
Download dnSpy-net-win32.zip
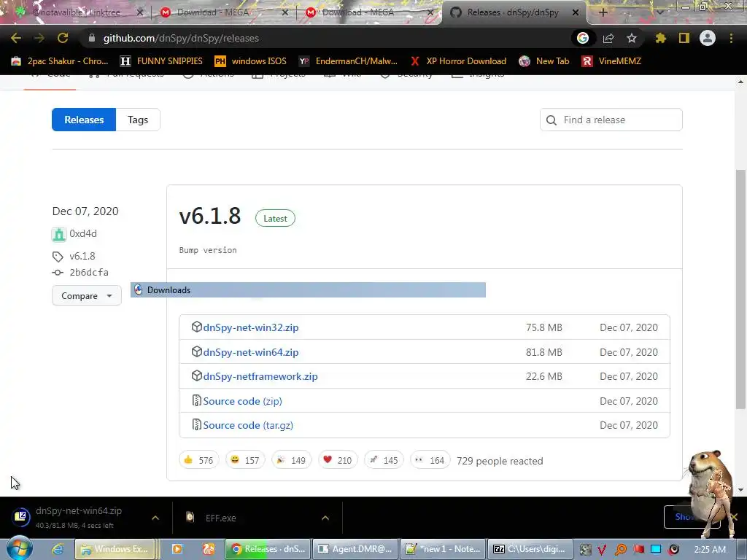pos(251,327)
